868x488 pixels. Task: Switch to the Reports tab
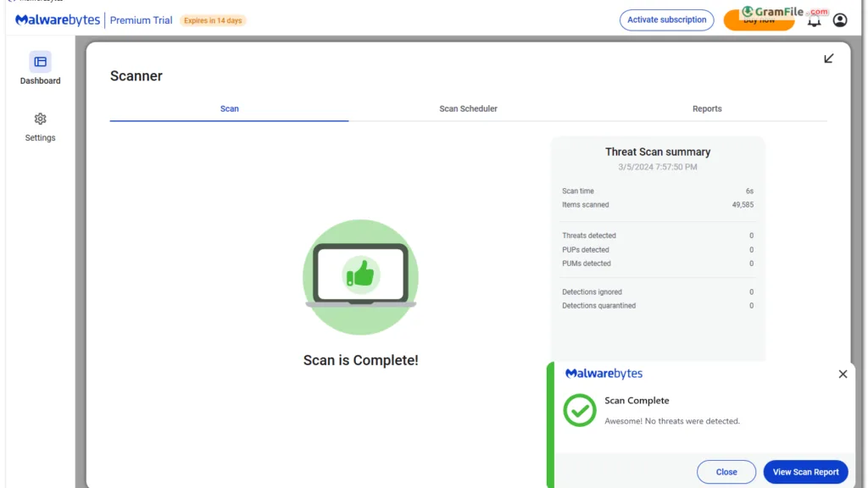coord(707,109)
